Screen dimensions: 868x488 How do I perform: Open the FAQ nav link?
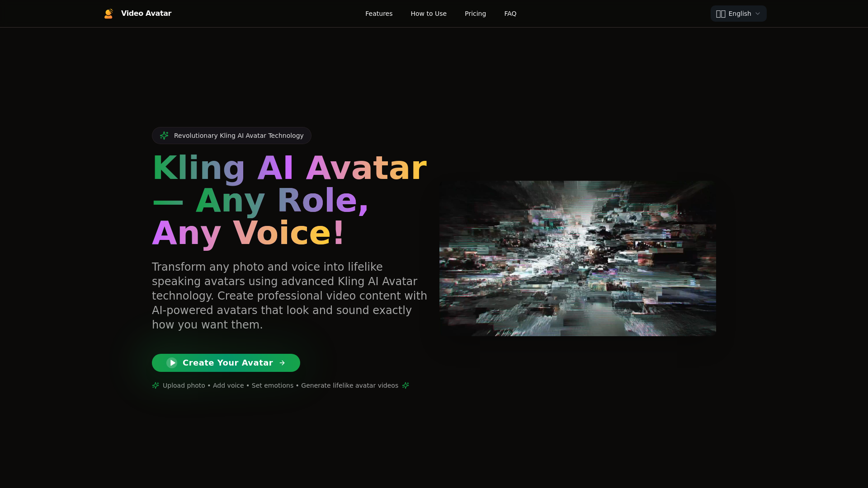[x=510, y=14]
